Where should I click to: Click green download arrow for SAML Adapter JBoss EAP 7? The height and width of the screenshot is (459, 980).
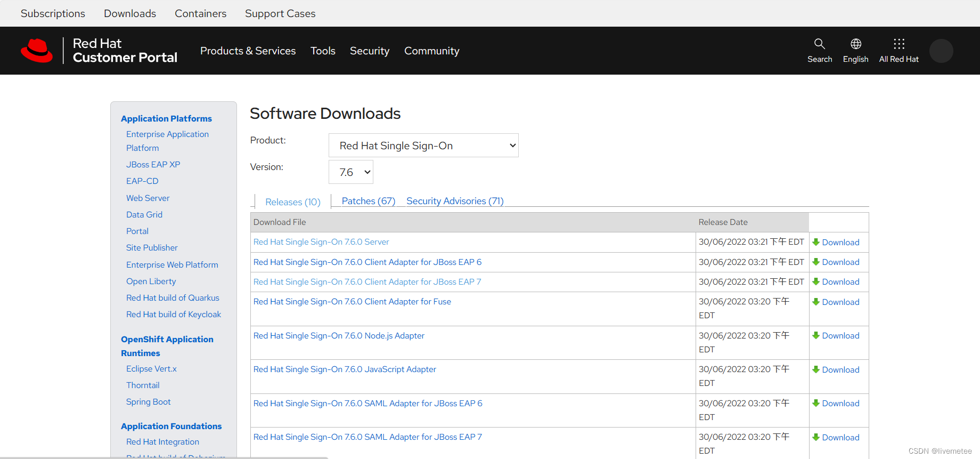(x=815, y=437)
